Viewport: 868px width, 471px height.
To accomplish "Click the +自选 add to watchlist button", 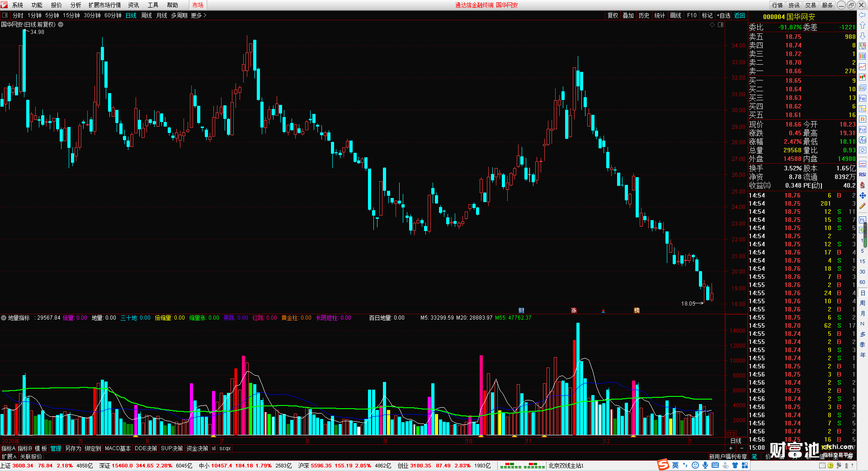I will tap(724, 15).
